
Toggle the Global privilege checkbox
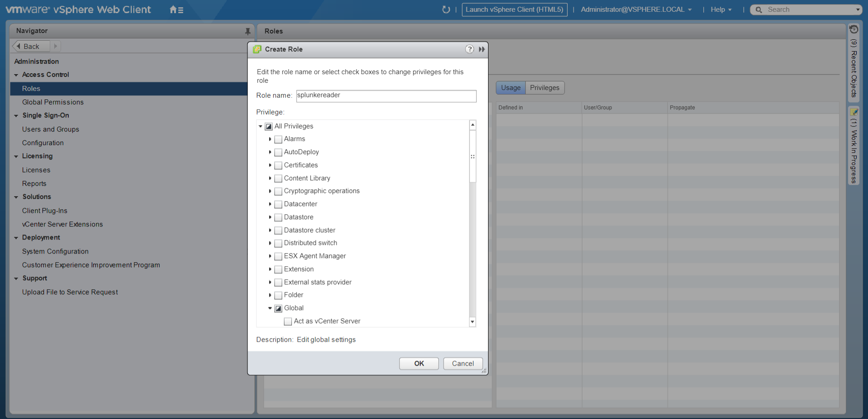(278, 308)
